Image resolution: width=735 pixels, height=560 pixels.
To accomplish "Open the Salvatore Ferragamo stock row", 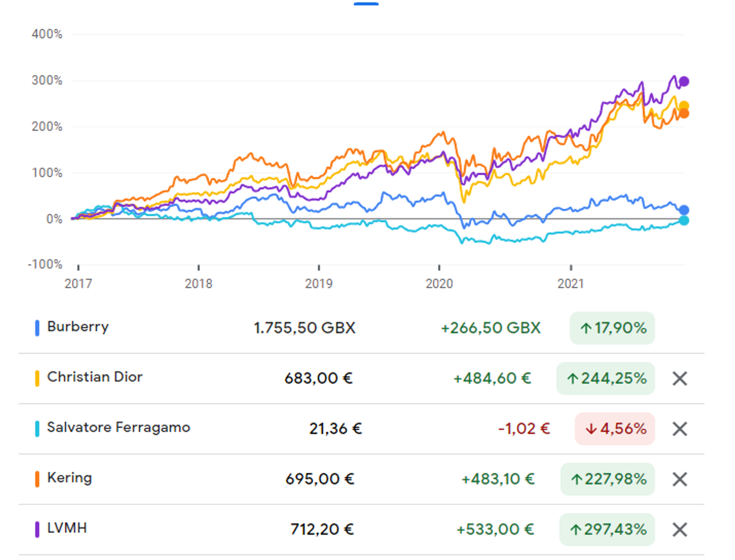I will tap(362, 429).
